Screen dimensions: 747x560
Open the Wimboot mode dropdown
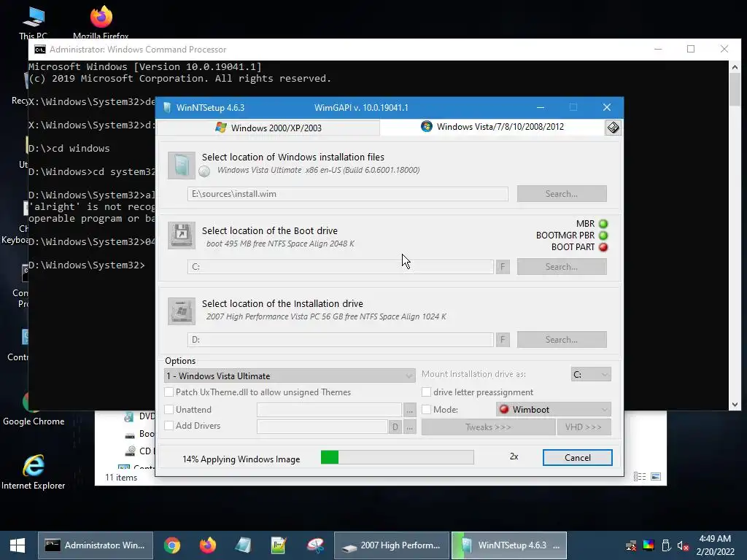[553, 410]
